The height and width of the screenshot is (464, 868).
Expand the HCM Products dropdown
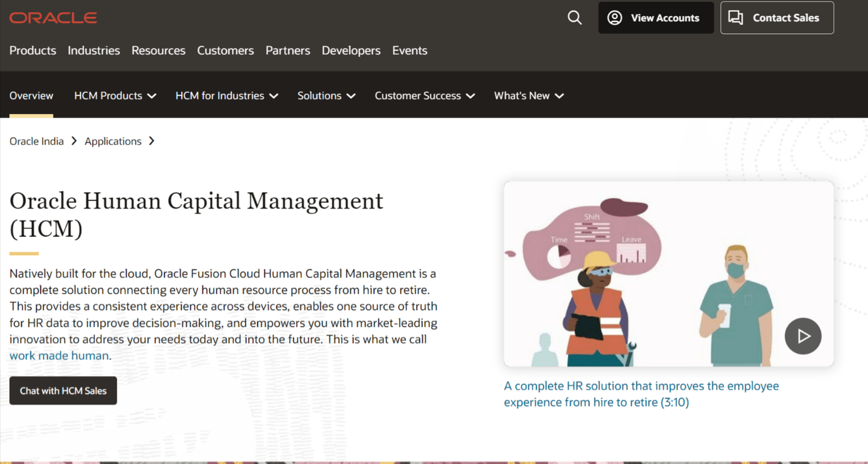click(x=115, y=96)
